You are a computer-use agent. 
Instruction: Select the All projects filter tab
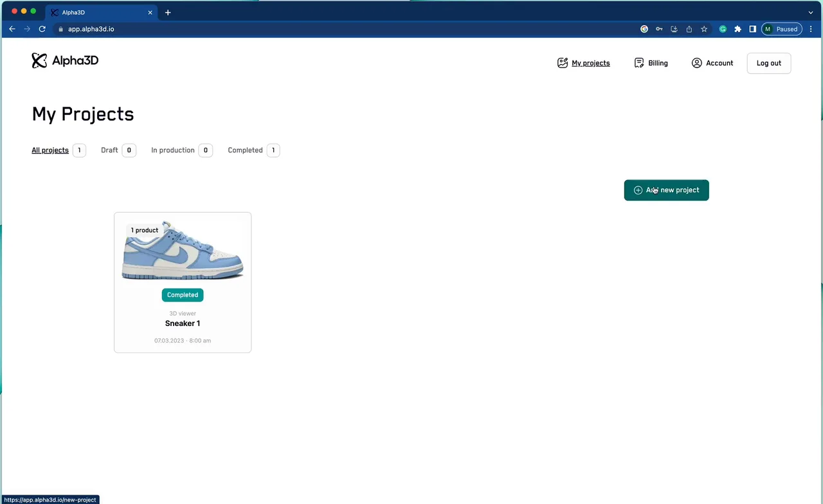(59, 150)
